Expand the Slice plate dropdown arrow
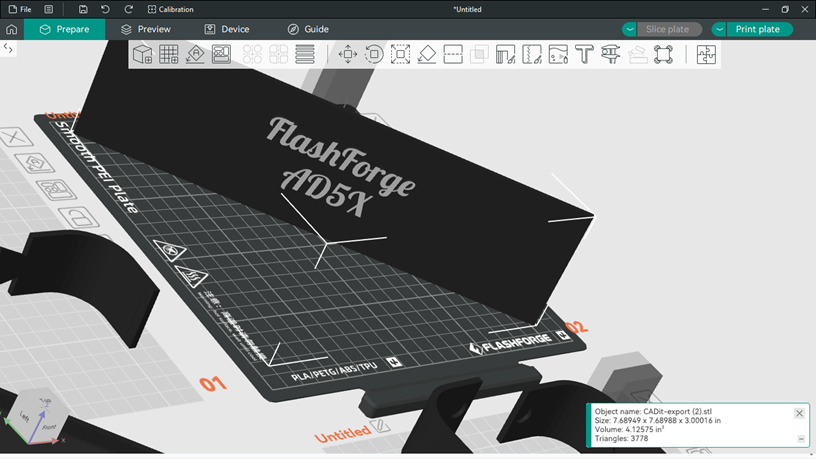816x459 pixels. [x=629, y=29]
